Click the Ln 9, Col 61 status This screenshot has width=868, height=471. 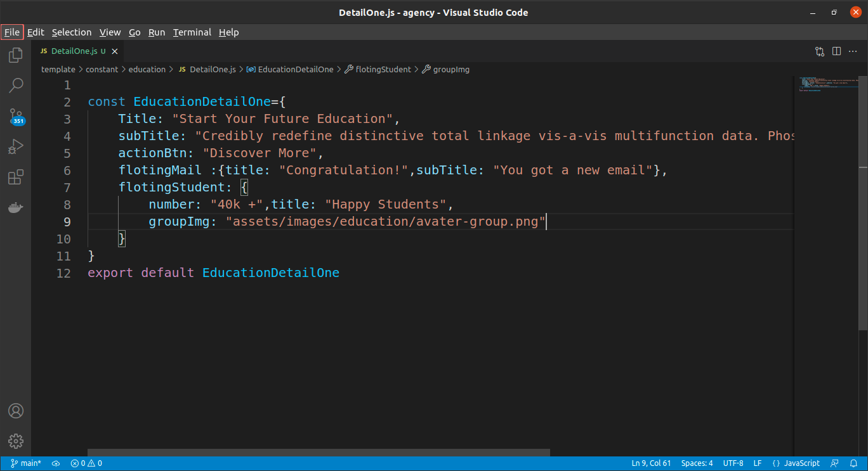651,463
